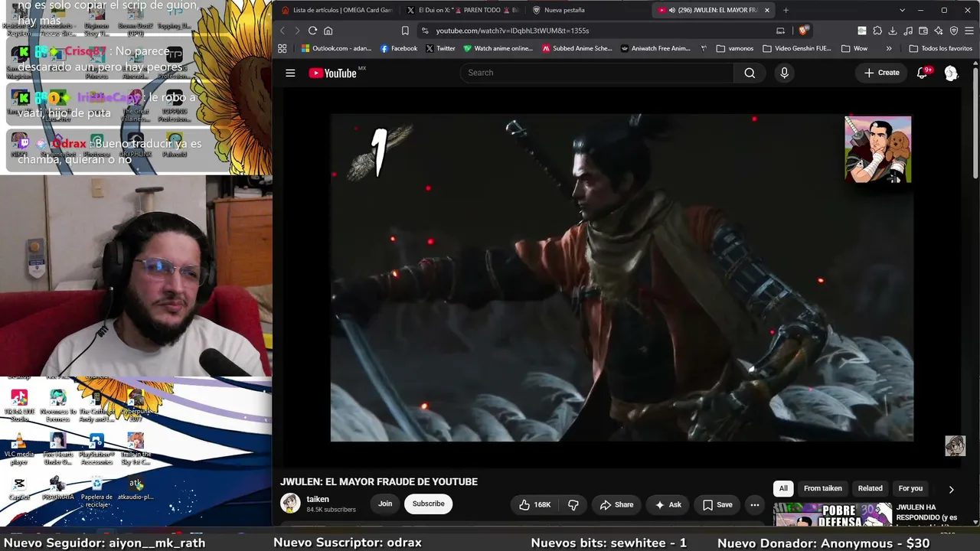
Task: Open more actions ellipsis under video
Action: [x=754, y=504]
